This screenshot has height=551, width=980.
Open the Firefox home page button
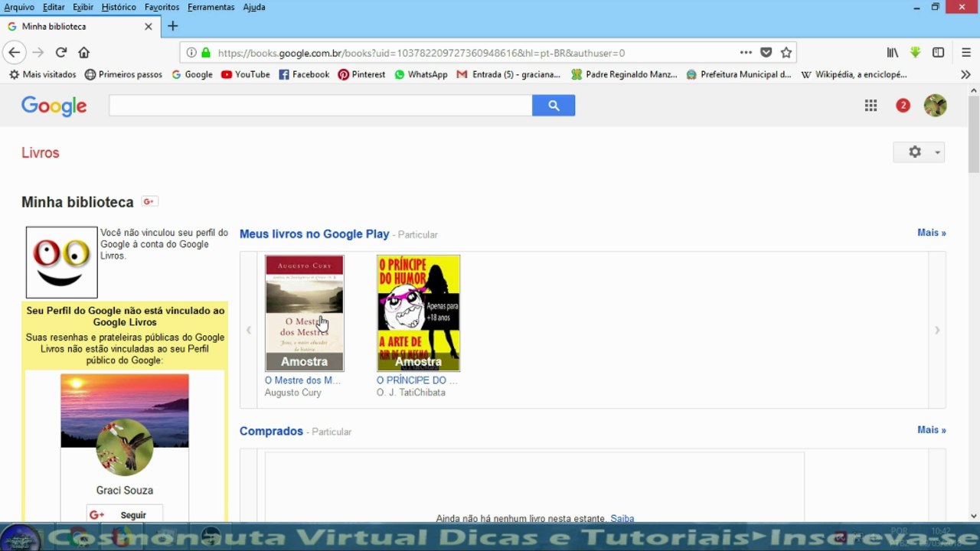[84, 53]
